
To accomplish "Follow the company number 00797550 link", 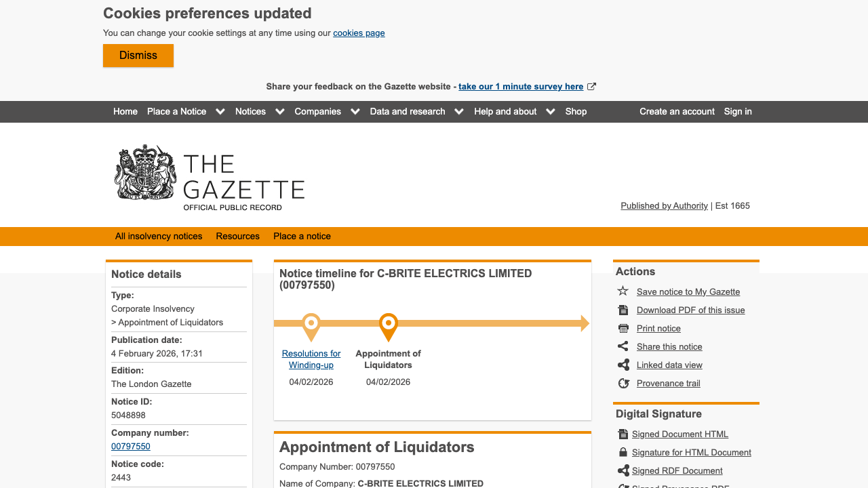I will (131, 446).
